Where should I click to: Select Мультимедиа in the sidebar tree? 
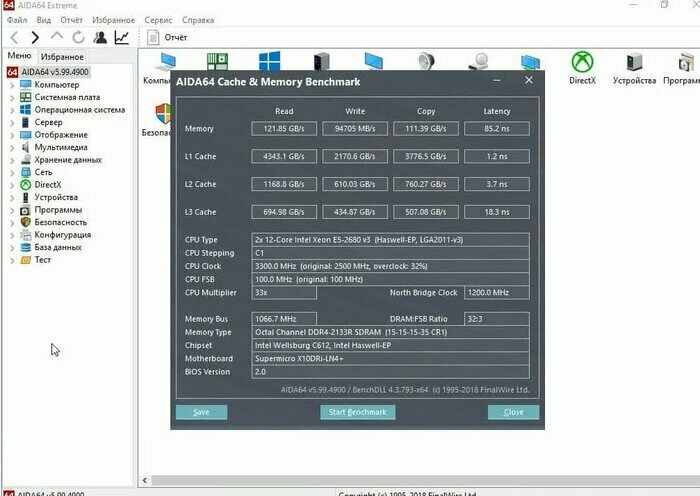coord(61,147)
